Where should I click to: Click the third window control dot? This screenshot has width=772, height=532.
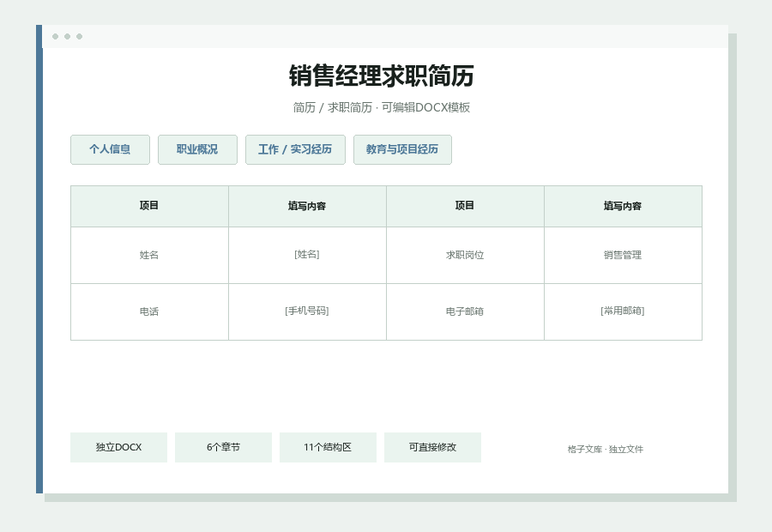coord(79,36)
